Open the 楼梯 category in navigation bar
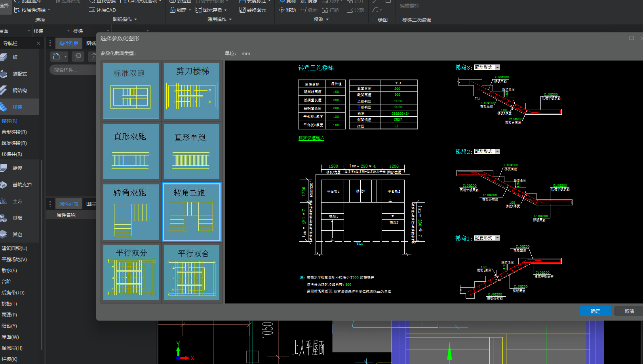 pyautogui.click(x=19, y=107)
